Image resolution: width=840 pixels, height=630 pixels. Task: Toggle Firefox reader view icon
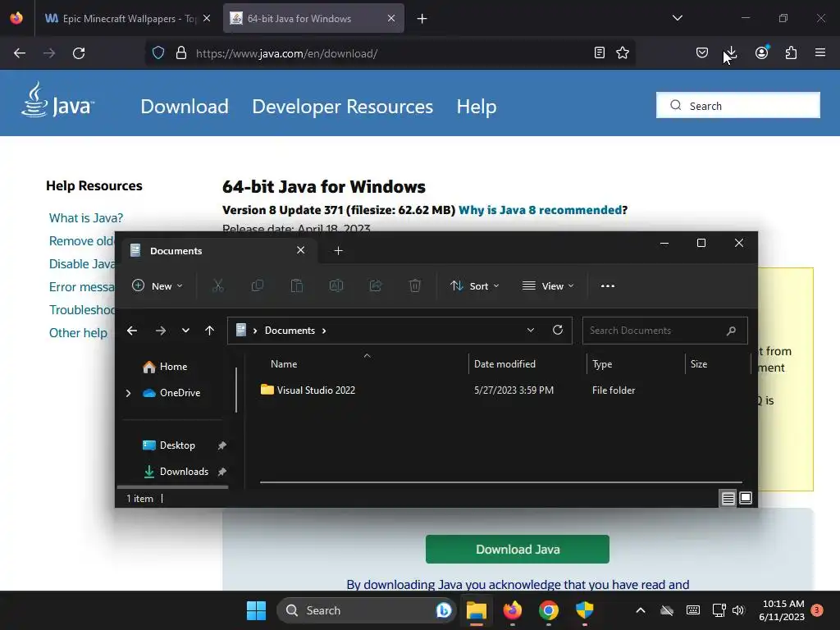point(600,52)
